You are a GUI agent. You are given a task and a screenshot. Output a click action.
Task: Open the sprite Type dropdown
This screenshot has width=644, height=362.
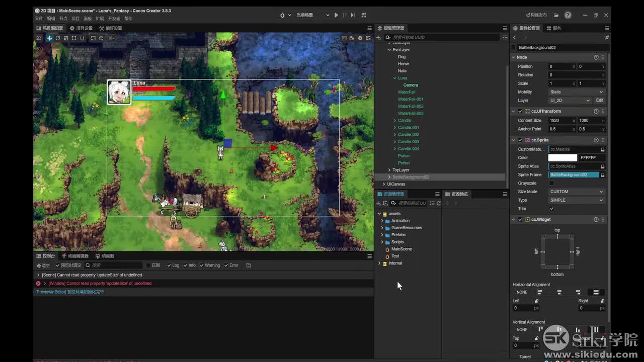pos(577,200)
